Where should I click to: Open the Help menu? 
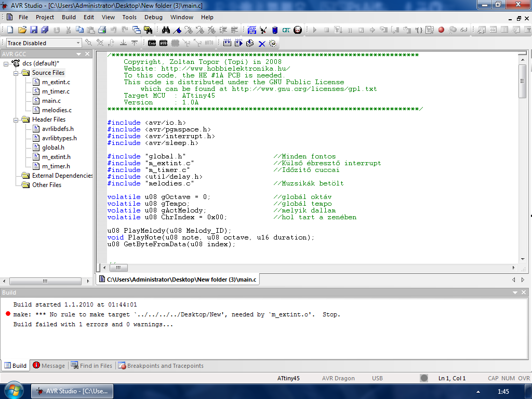(207, 17)
